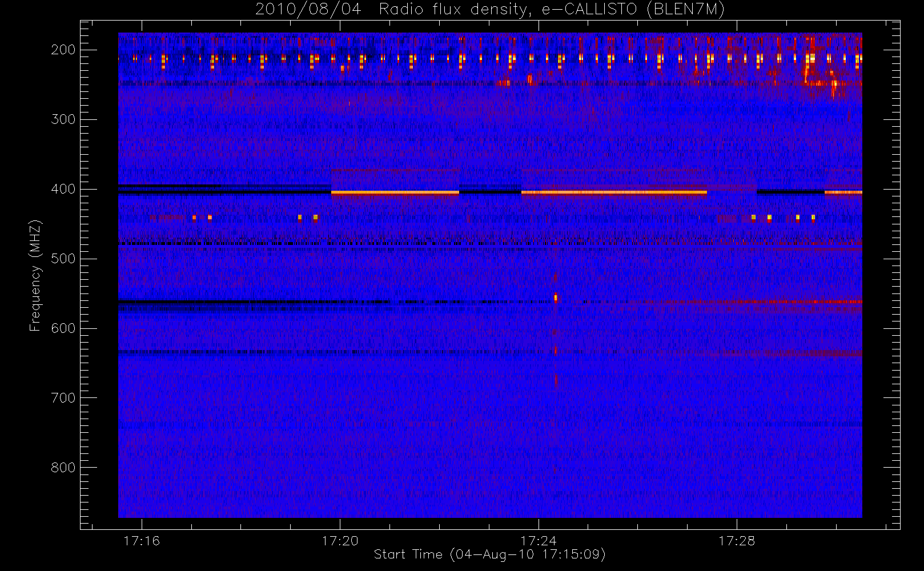Click the 700 frequency tick label
This screenshot has width=924, height=571.
[x=63, y=398]
